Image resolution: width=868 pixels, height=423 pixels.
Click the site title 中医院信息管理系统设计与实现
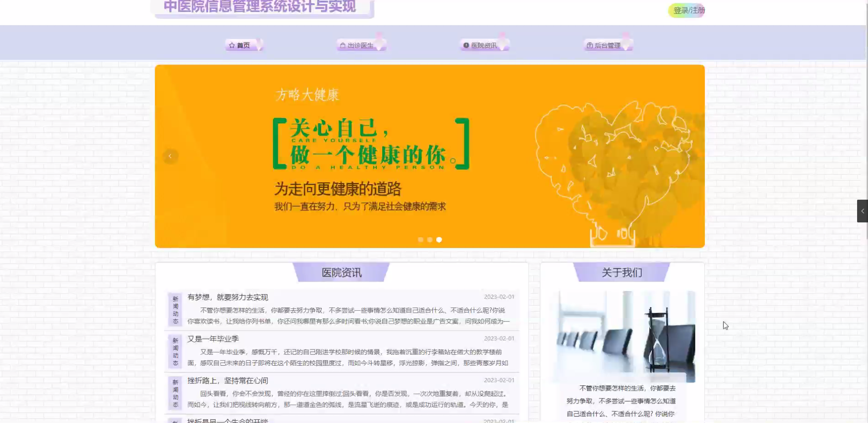point(260,6)
